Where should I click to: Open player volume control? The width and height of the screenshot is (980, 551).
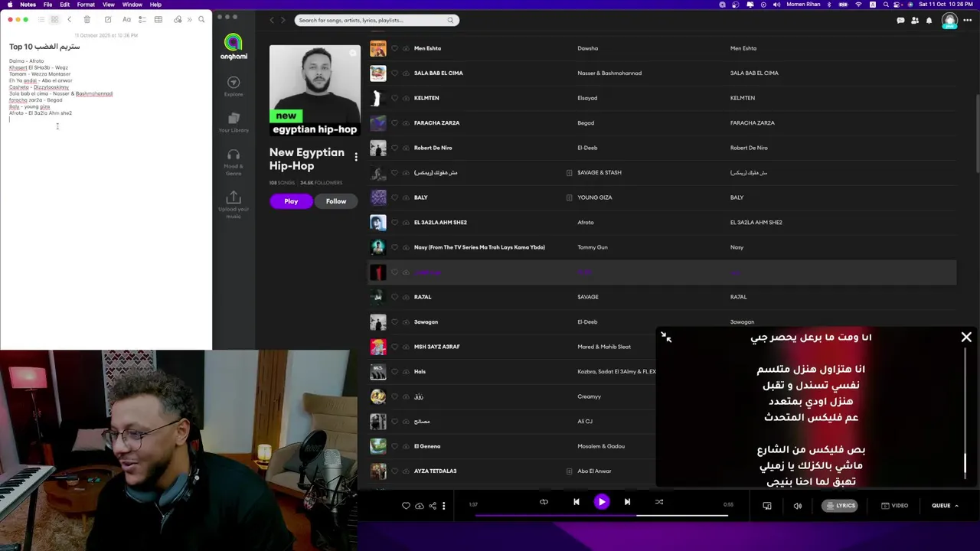(x=798, y=506)
